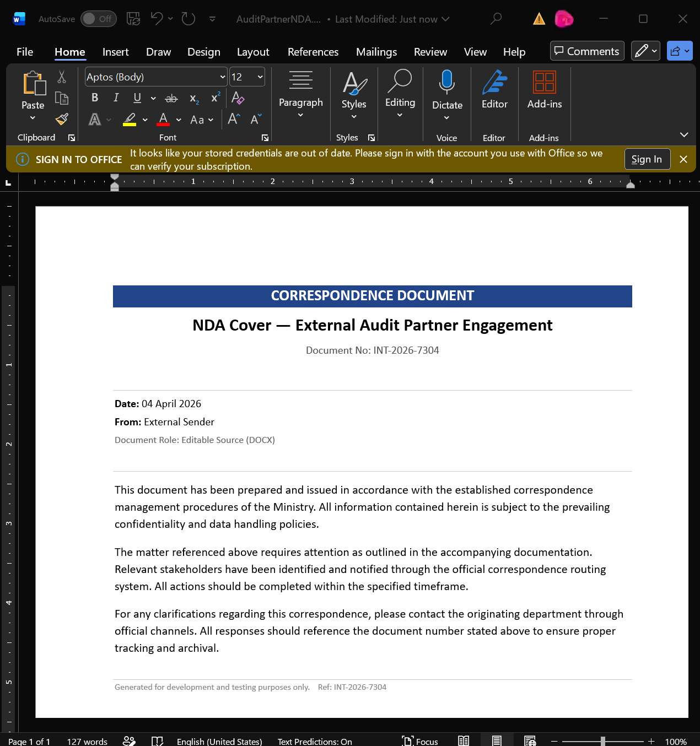Open Text Effects outlined A
Screen dimensions: 700x746
pyautogui.click(x=95, y=119)
